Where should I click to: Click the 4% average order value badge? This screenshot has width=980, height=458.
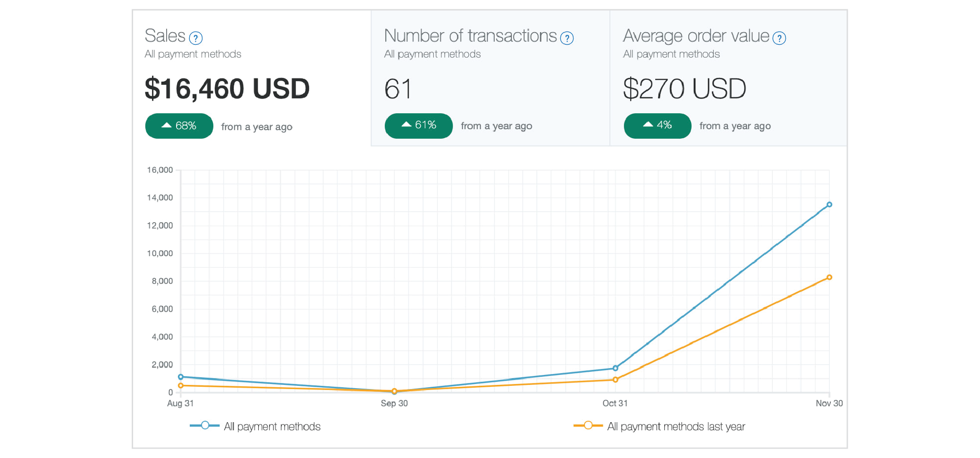pyautogui.click(x=658, y=125)
